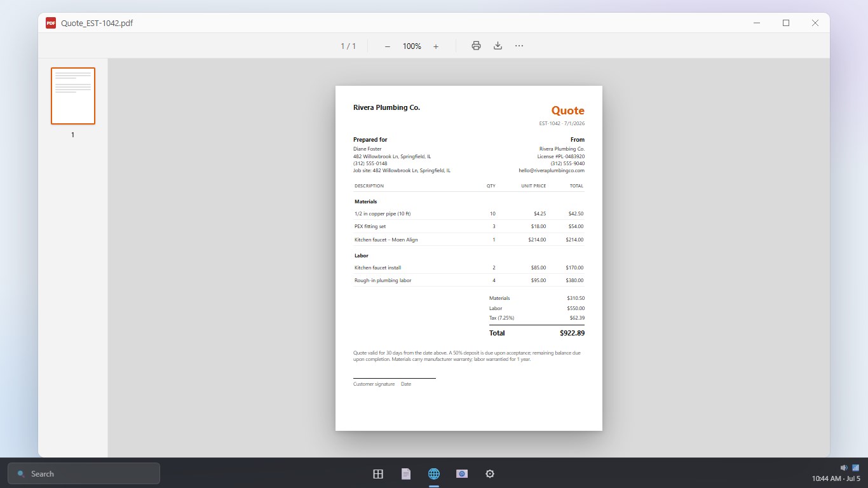Click the PEX fitting set row
Screen dimensions: 868x488
click(x=469, y=226)
